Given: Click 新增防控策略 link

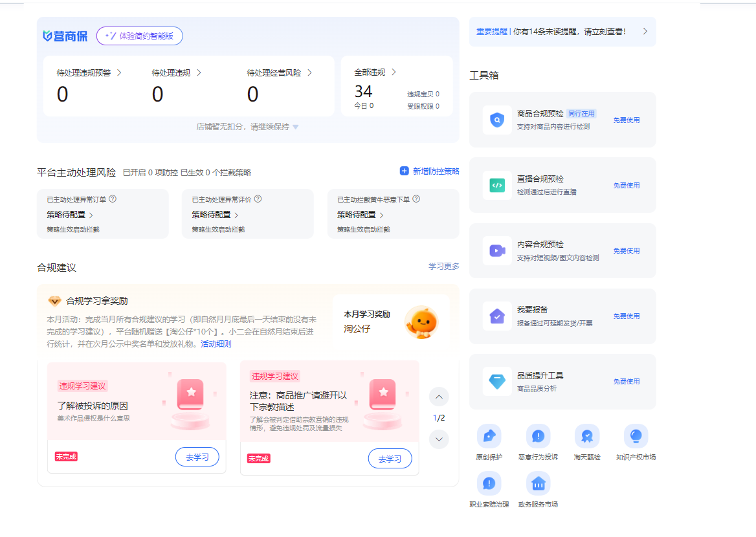Looking at the screenshot, I should point(430,171).
